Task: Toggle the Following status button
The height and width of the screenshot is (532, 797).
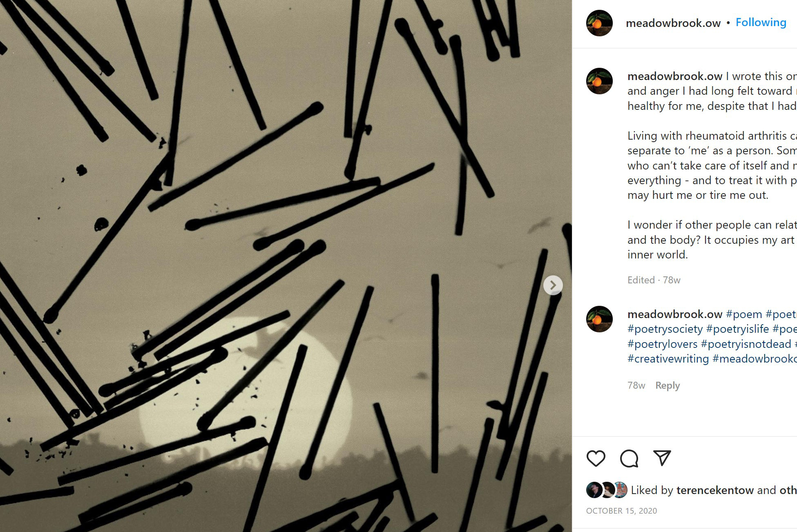Action: coord(761,22)
